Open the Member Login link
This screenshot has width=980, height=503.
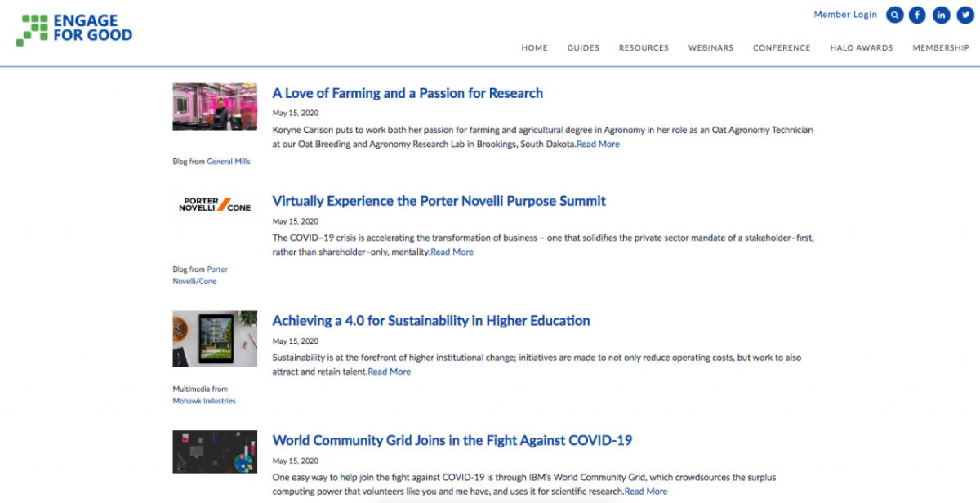845,15
